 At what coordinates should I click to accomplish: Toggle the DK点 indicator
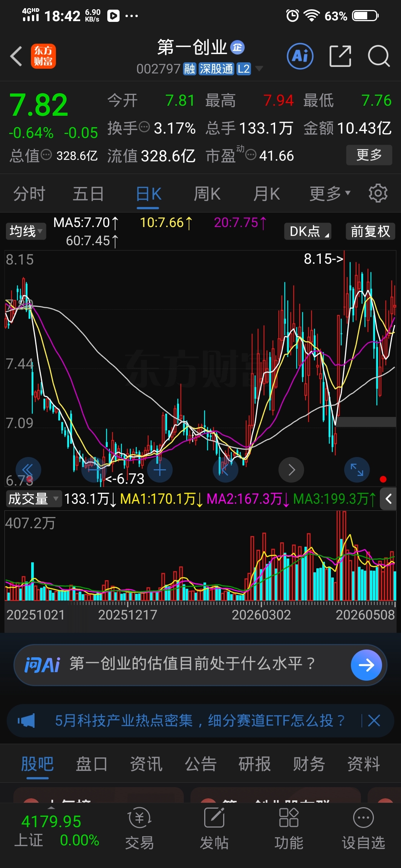point(308,231)
